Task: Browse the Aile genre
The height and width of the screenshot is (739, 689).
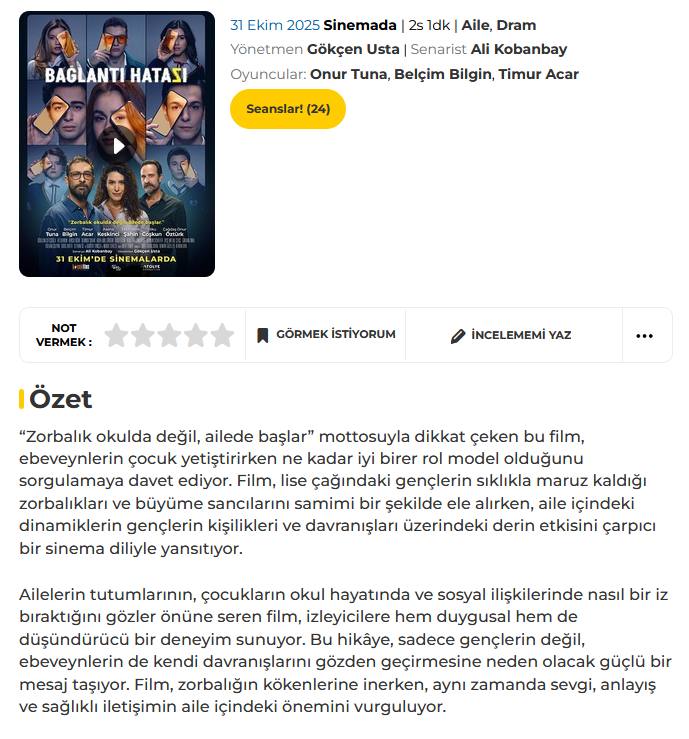Action: [476, 25]
